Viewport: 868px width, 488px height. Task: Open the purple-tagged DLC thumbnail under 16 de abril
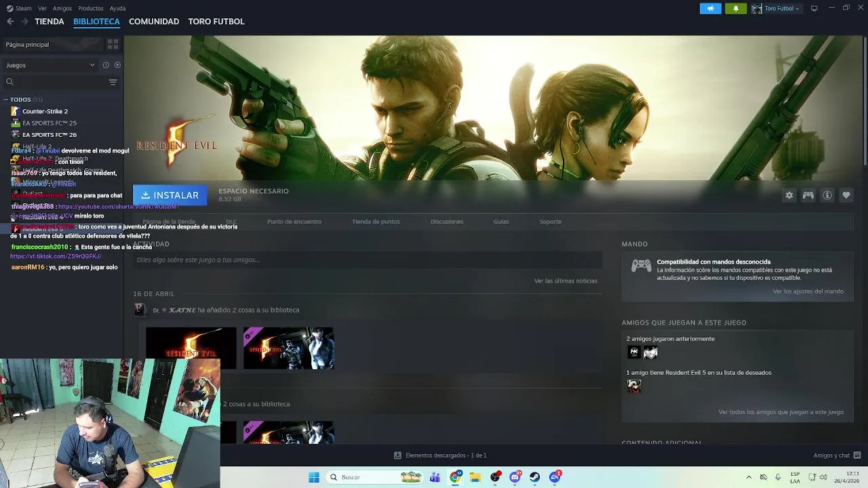(289, 348)
